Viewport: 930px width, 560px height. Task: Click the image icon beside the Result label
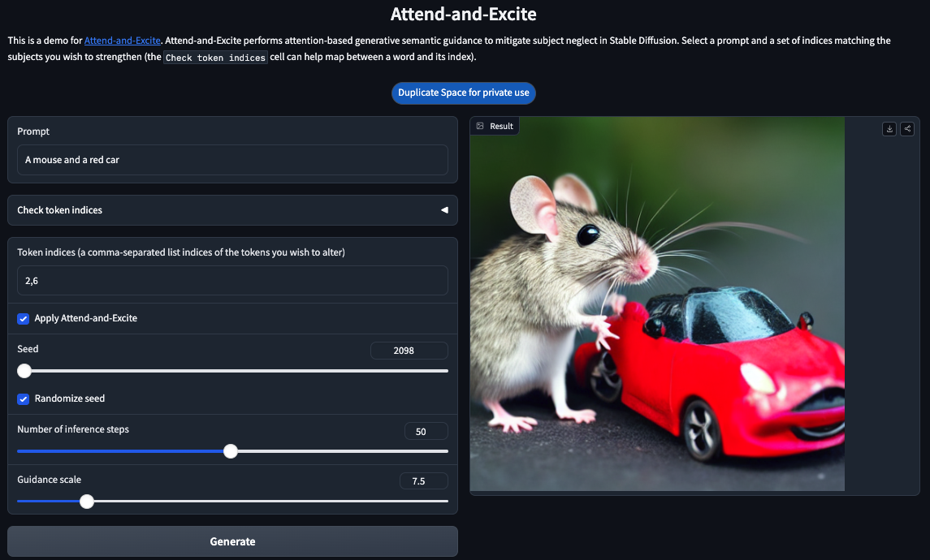(x=480, y=126)
